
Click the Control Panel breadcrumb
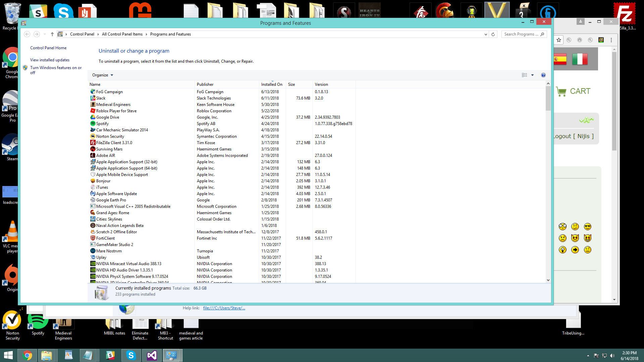(x=82, y=34)
